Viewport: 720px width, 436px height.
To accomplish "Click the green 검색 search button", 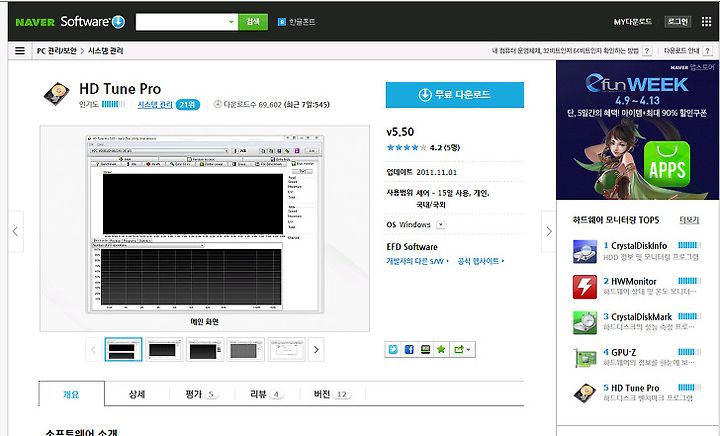I will [x=253, y=22].
